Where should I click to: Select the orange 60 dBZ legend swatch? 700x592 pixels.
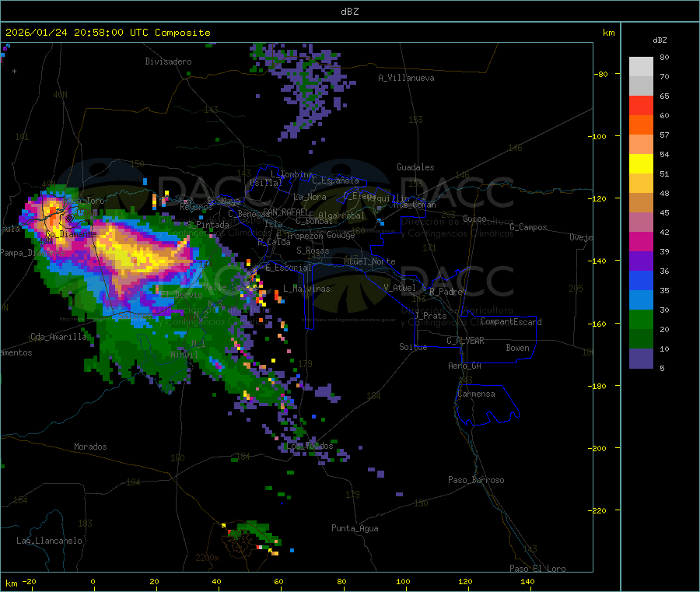tap(641, 125)
